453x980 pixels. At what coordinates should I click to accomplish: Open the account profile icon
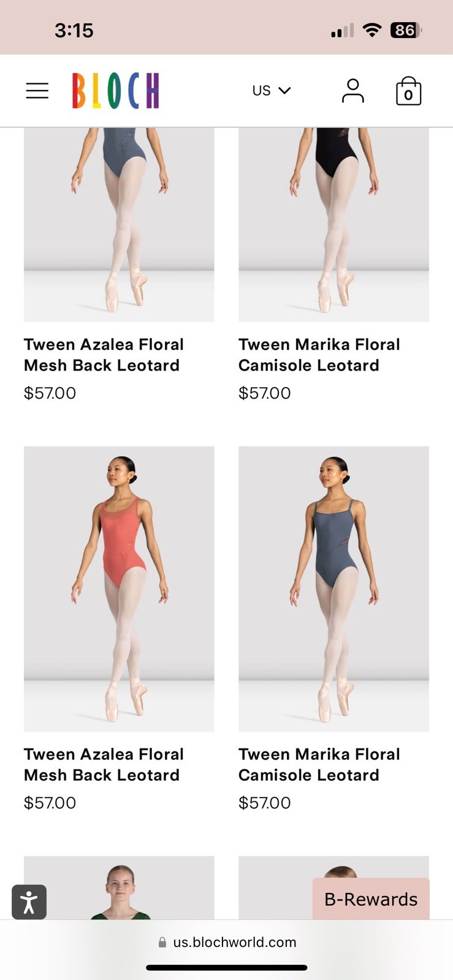352,91
